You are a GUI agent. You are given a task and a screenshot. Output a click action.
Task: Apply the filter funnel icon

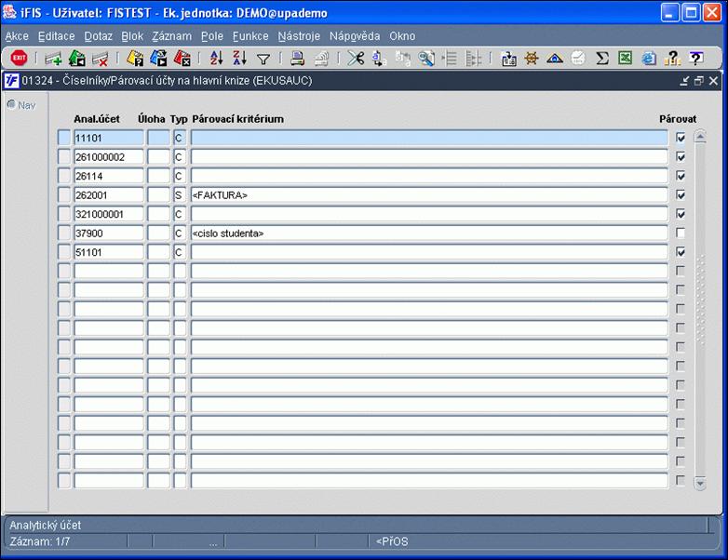coord(263,59)
